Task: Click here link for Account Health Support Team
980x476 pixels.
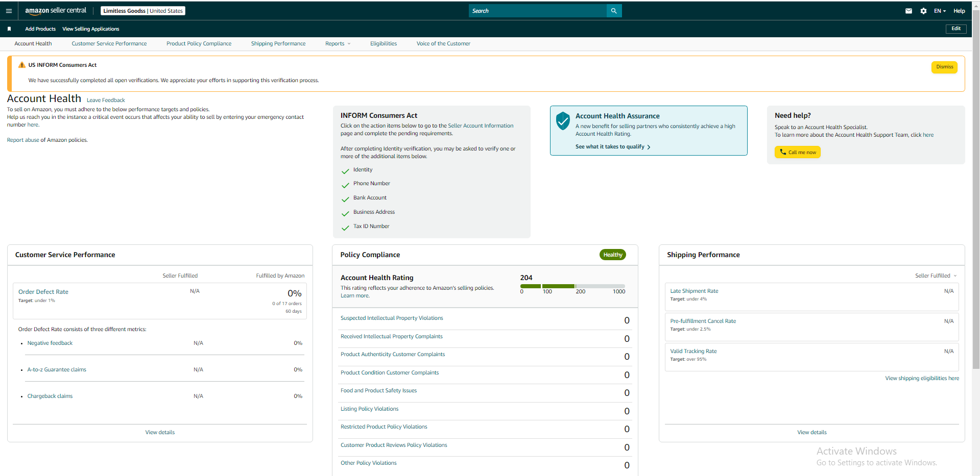Action: [x=928, y=135]
